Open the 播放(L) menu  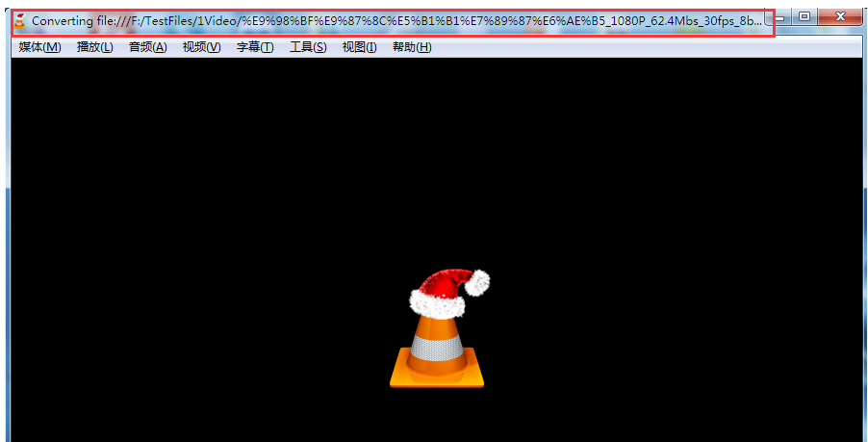94,47
